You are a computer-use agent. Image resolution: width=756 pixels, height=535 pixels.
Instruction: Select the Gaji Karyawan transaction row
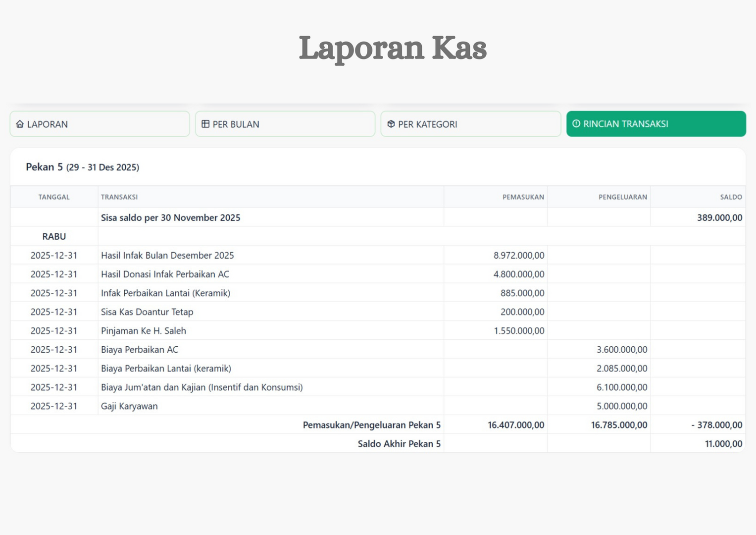[198, 406]
